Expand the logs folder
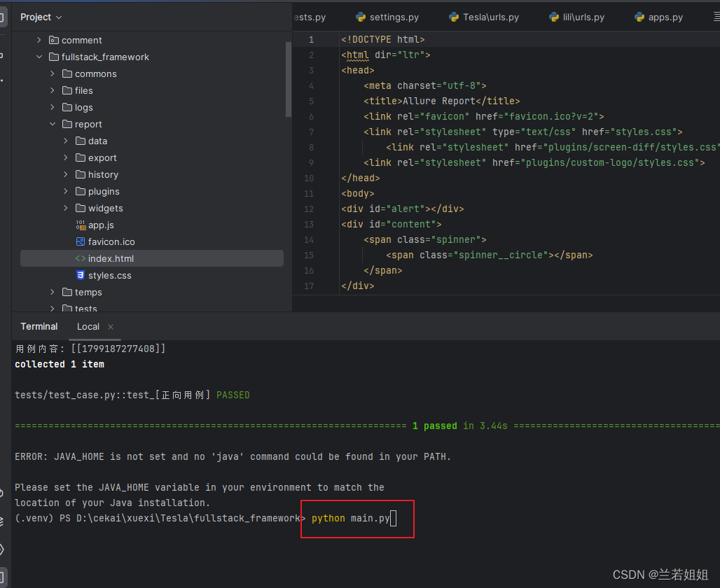Viewport: 720px width, 588px height. [x=53, y=107]
